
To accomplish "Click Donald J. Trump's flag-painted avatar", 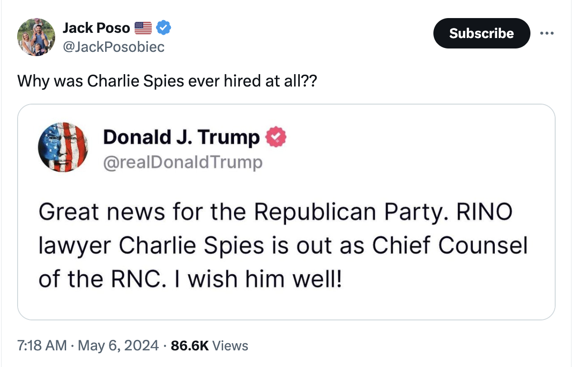I will [x=63, y=147].
